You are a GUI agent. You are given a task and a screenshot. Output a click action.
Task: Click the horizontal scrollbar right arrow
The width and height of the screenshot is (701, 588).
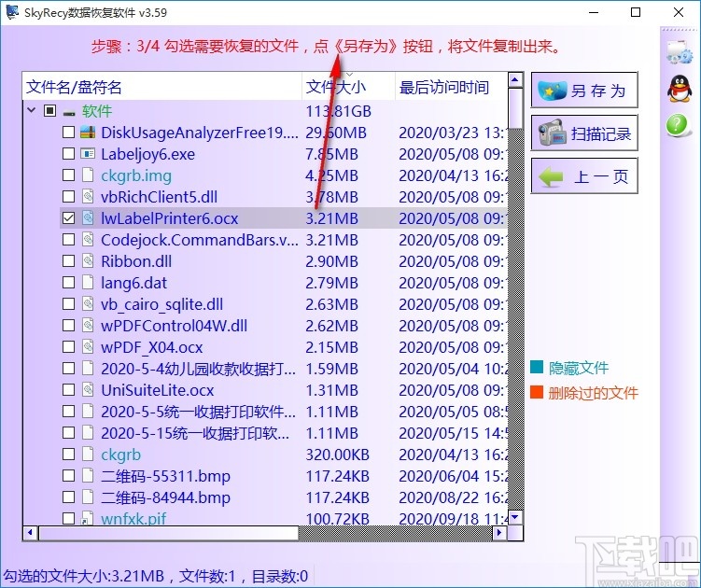point(499,533)
